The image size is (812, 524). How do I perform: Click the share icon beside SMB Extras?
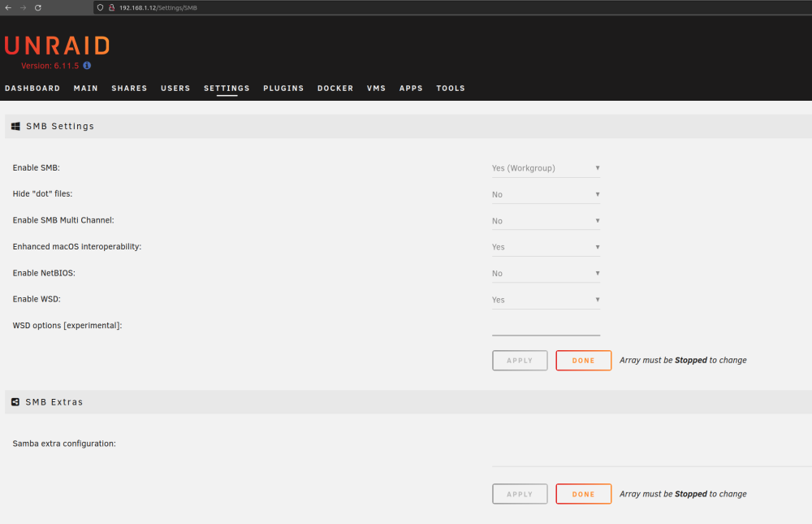pos(15,402)
